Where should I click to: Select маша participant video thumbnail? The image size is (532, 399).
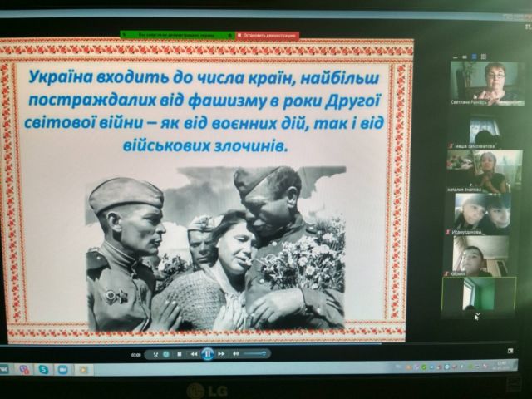tap(483, 131)
